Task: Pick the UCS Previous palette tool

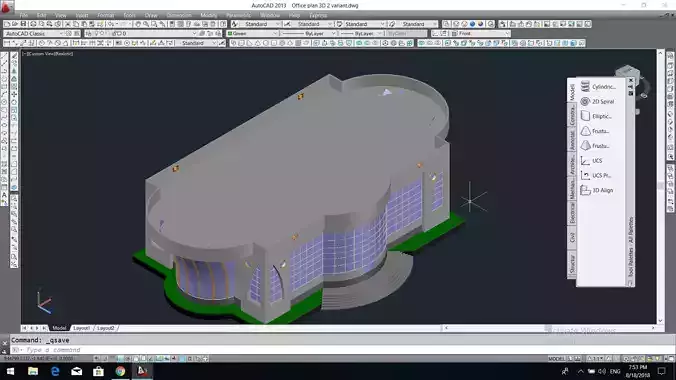Action: pos(596,175)
